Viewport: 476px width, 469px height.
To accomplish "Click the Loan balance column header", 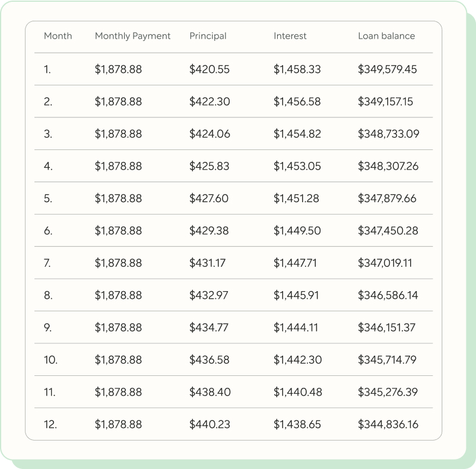I will 386,36.
